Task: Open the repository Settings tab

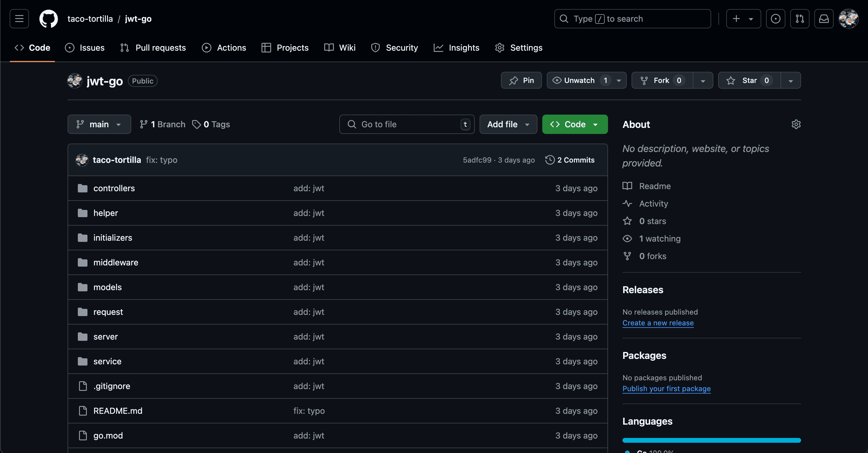Action: pos(519,48)
